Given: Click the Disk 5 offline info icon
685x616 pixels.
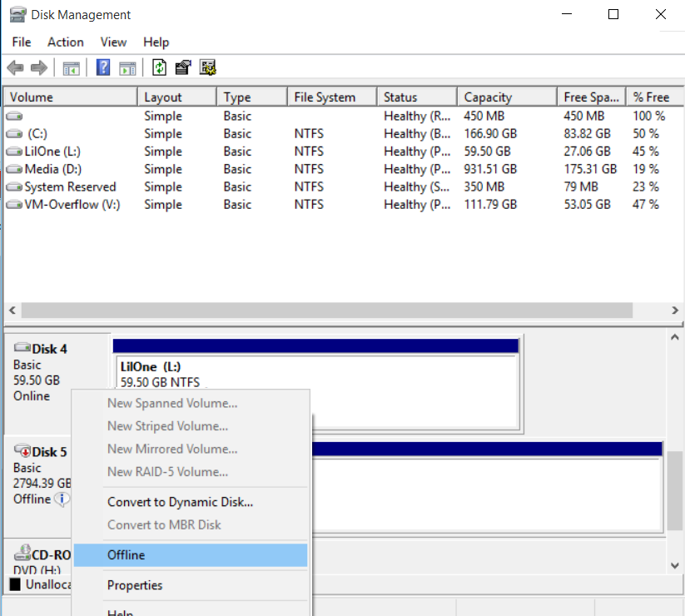Looking at the screenshot, I should click(62, 499).
